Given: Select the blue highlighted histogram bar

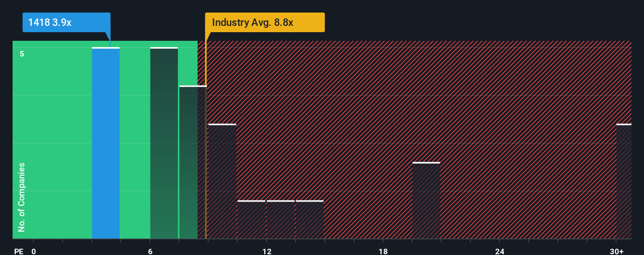Looking at the screenshot, I should coord(106,143).
